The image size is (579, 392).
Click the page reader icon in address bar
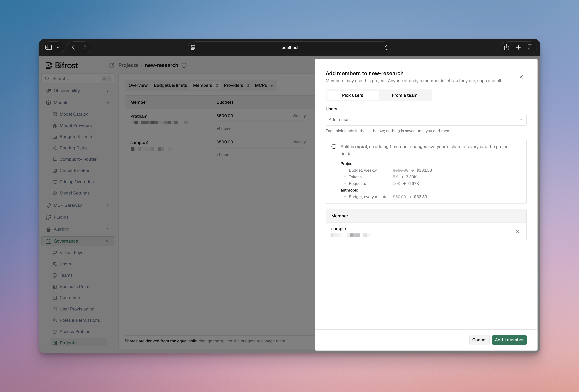click(x=193, y=47)
